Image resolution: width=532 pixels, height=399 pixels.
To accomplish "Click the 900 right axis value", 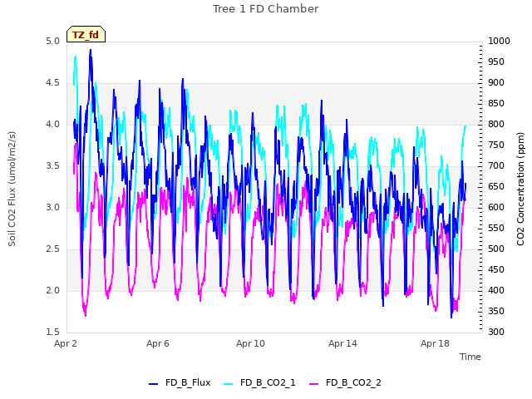I will (496, 82).
